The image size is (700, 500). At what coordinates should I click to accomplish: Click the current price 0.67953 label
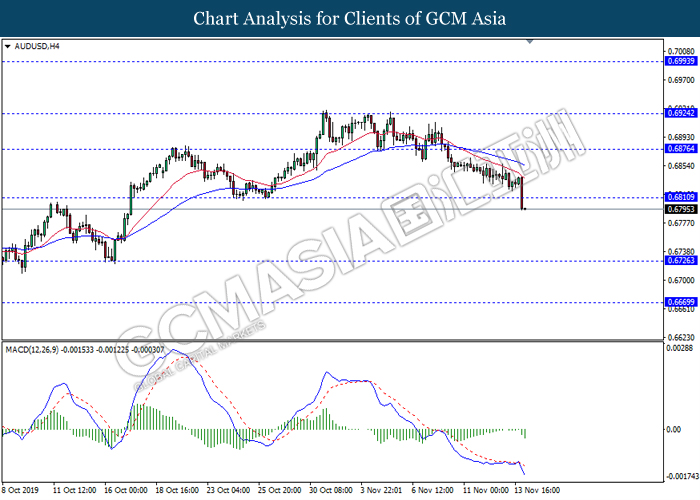coord(681,209)
